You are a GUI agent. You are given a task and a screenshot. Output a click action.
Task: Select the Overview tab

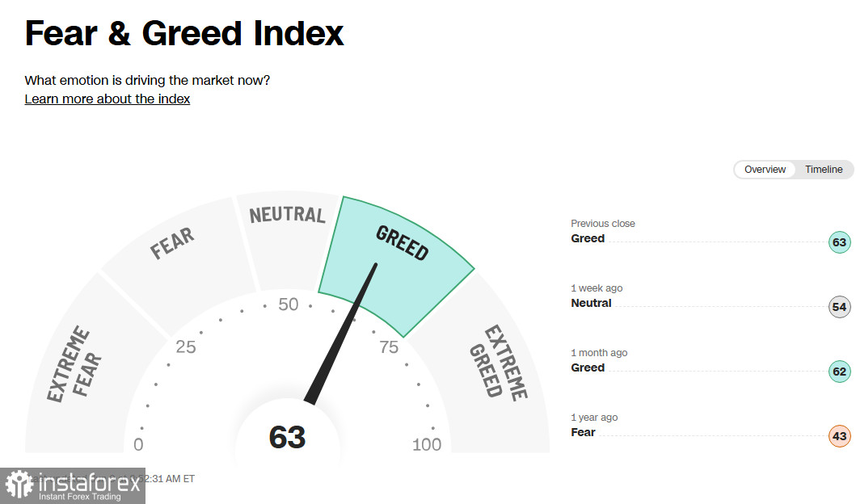(765, 169)
